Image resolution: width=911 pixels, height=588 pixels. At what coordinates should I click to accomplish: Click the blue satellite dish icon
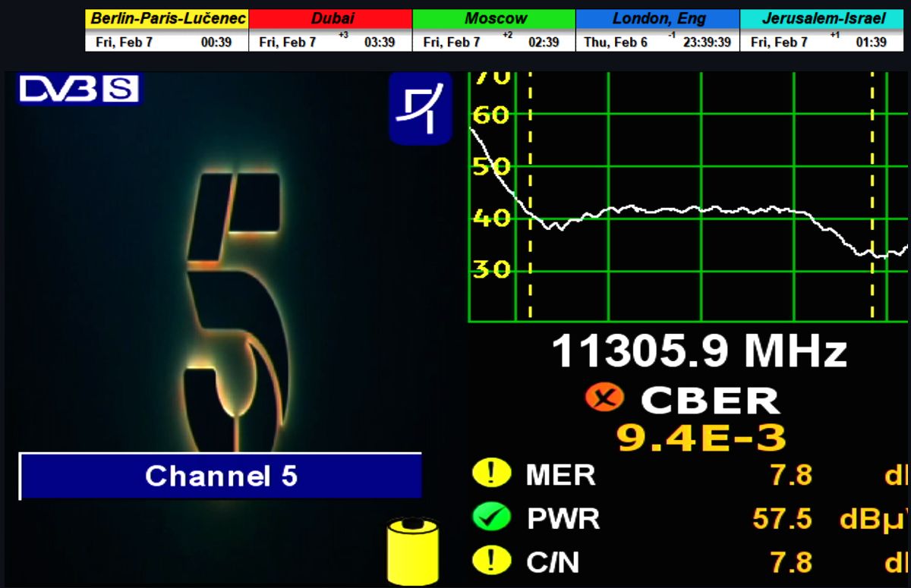(x=420, y=108)
